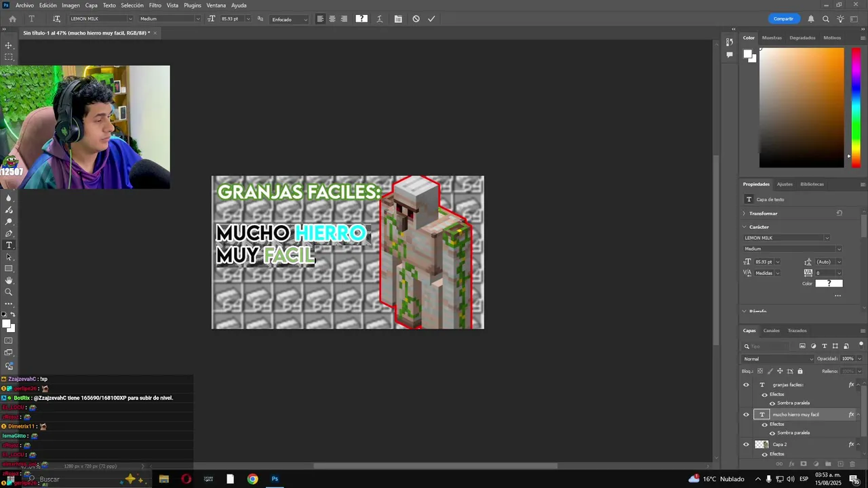The height and width of the screenshot is (488, 868).
Task: Click the text Color swatch in Properties
Action: coord(829,283)
